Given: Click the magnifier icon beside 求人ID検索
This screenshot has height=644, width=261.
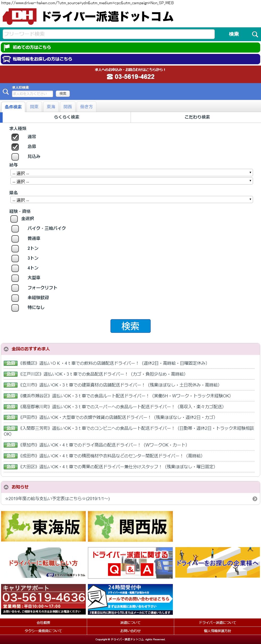Looking at the screenshot, I should (x=6, y=92).
